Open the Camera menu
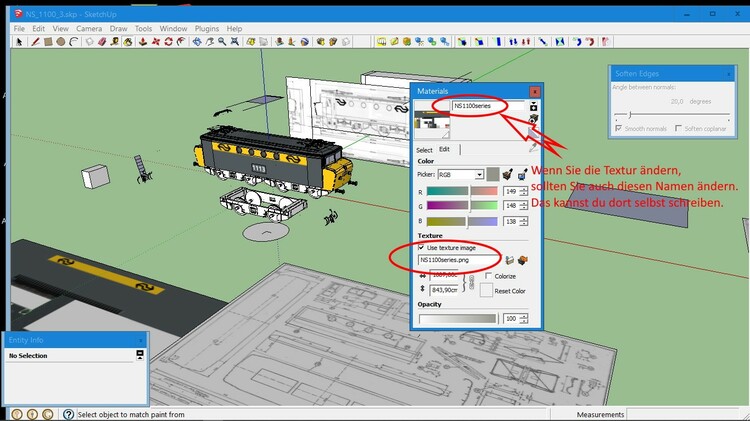750x421 pixels. (89, 29)
